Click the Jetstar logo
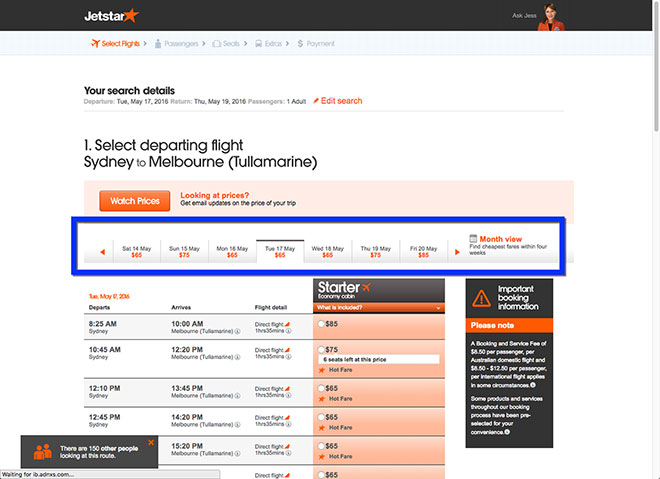 [x=112, y=16]
